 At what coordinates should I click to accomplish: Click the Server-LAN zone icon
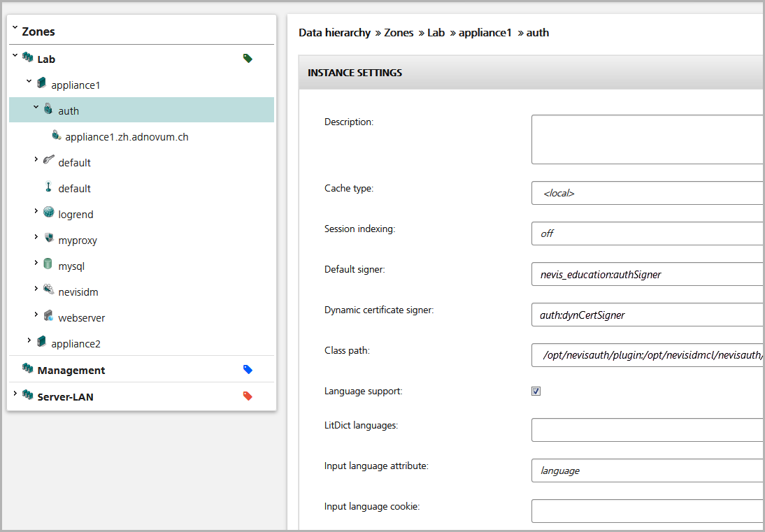pyautogui.click(x=28, y=396)
